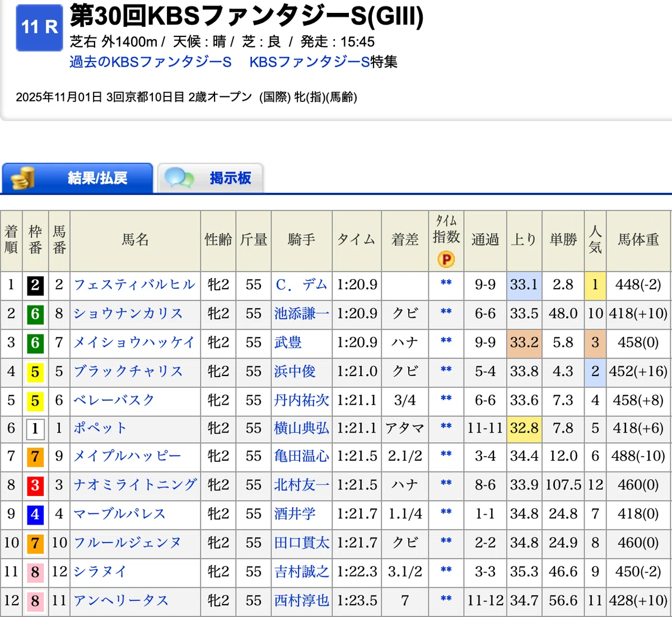This screenshot has height=617, width=672.
Task: Open horse メイプルハッピー page
Action: [128, 456]
